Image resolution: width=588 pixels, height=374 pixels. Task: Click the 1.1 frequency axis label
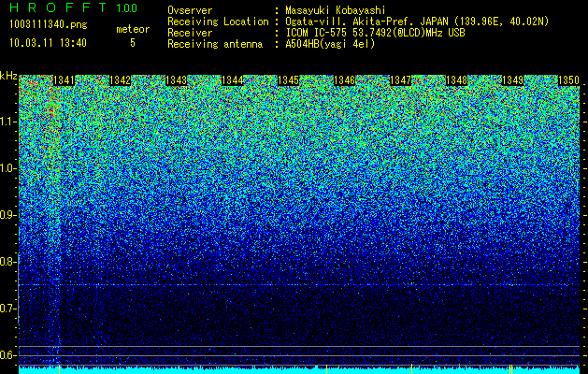point(8,122)
